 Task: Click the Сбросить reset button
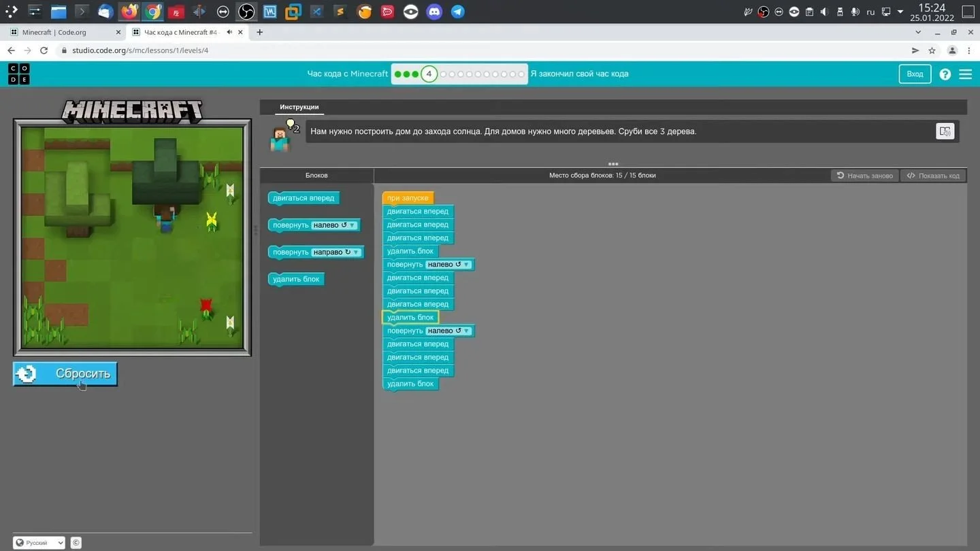[x=65, y=374]
